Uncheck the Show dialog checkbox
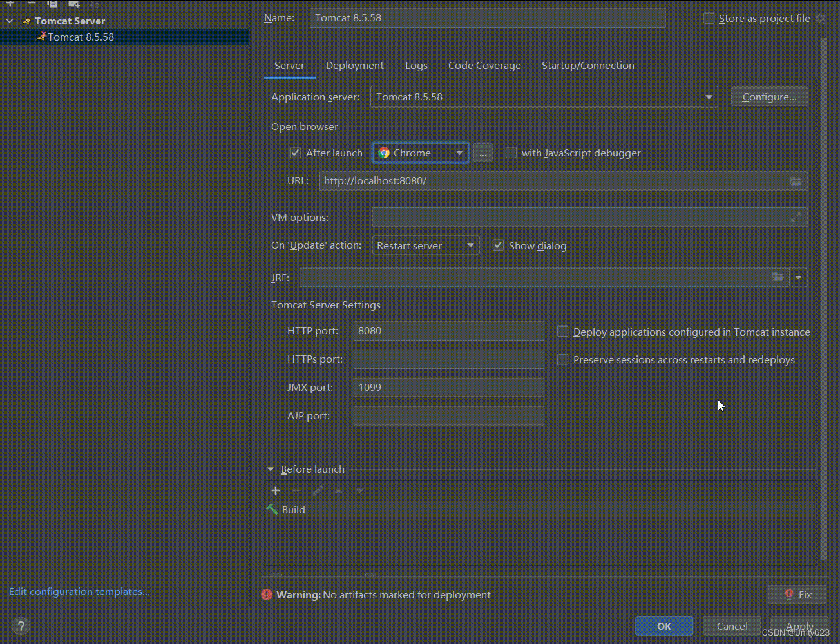The height and width of the screenshot is (644, 840). click(x=498, y=245)
